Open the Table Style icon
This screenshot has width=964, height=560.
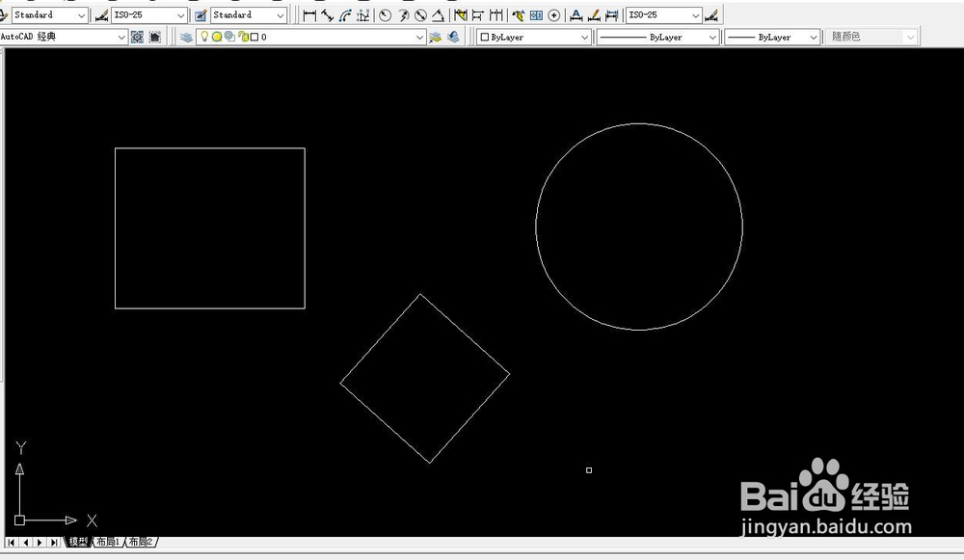(x=201, y=15)
